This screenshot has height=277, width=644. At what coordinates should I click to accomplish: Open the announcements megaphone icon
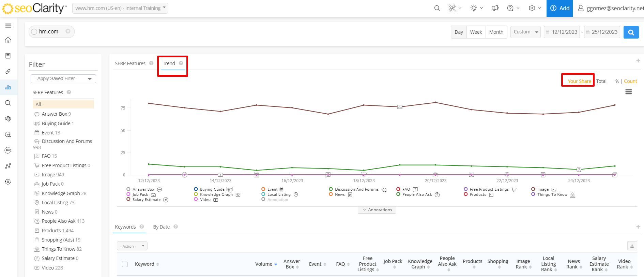pos(495,8)
